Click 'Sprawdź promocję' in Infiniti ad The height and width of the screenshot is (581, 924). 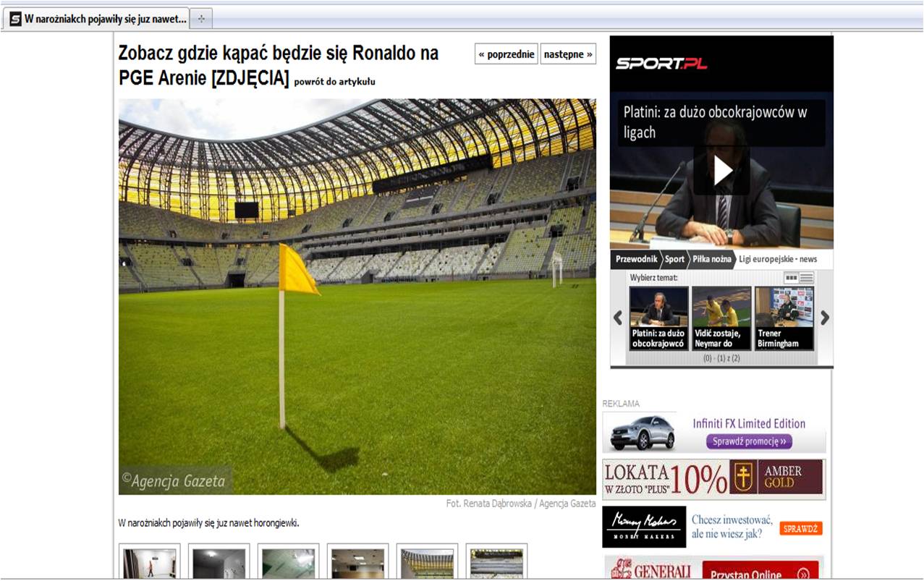point(749,441)
